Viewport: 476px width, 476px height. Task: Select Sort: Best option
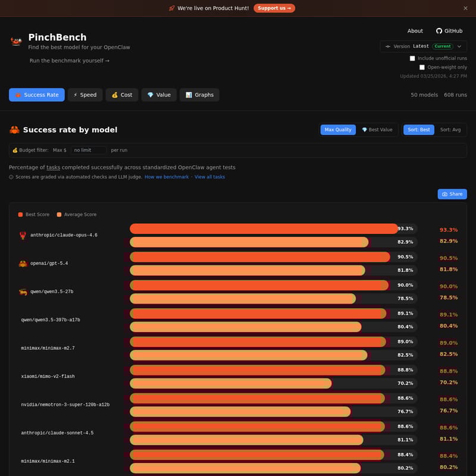[x=418, y=130]
